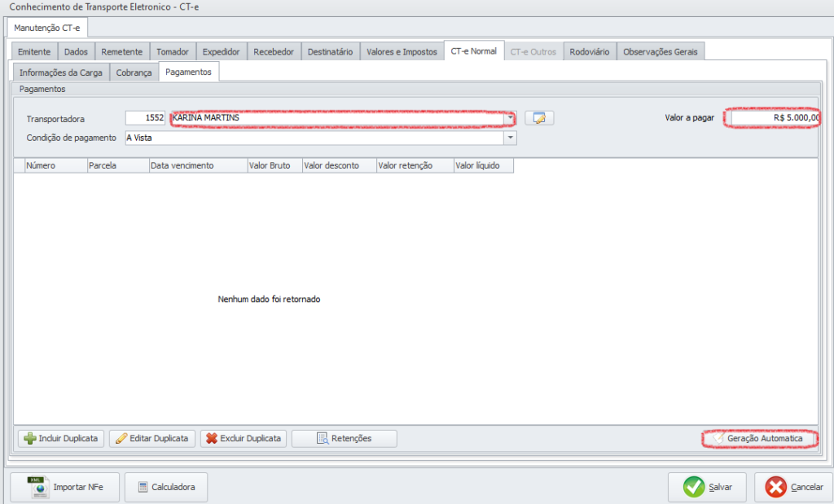This screenshot has width=834, height=504.
Task: Open Retenções using its document icon
Action: click(322, 439)
